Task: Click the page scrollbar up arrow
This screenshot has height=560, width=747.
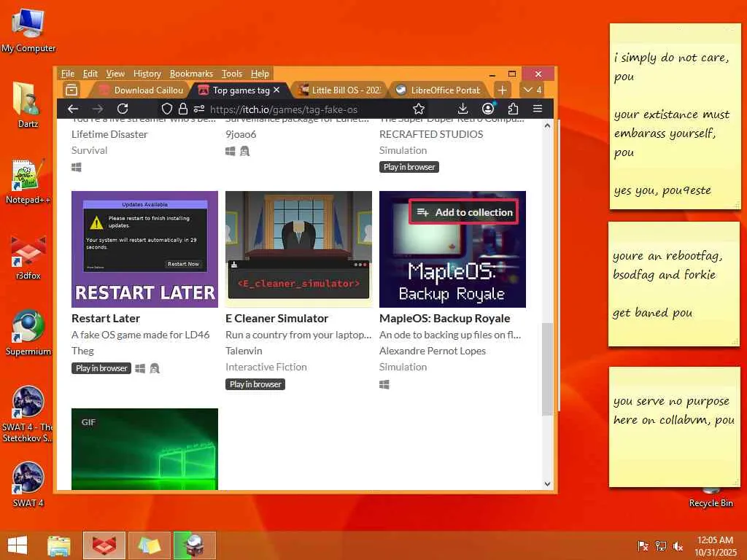Action: click(x=547, y=125)
